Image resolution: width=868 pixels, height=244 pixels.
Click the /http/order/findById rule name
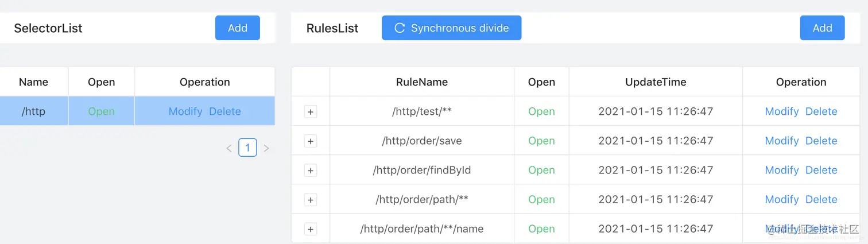tap(422, 170)
